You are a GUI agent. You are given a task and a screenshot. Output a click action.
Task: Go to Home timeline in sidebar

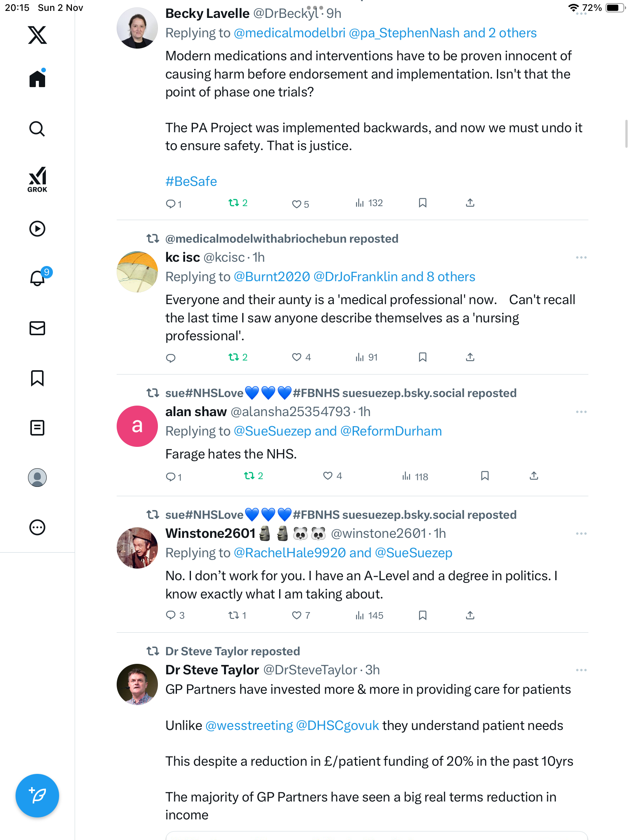coord(37,79)
